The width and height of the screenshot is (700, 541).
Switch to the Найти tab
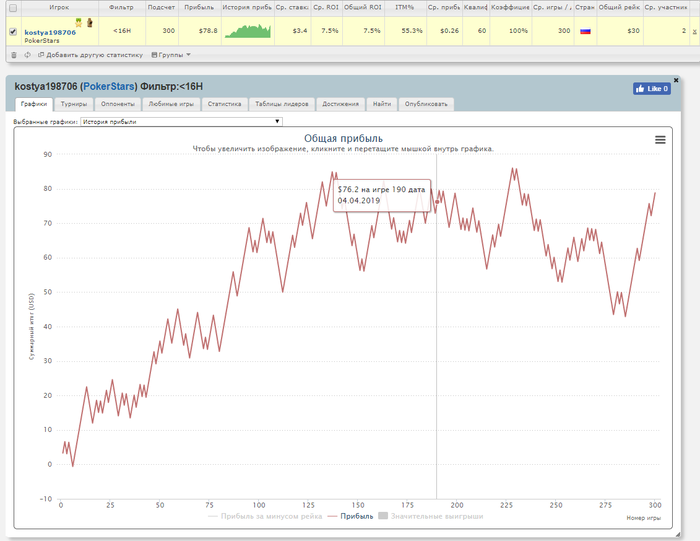point(382,104)
